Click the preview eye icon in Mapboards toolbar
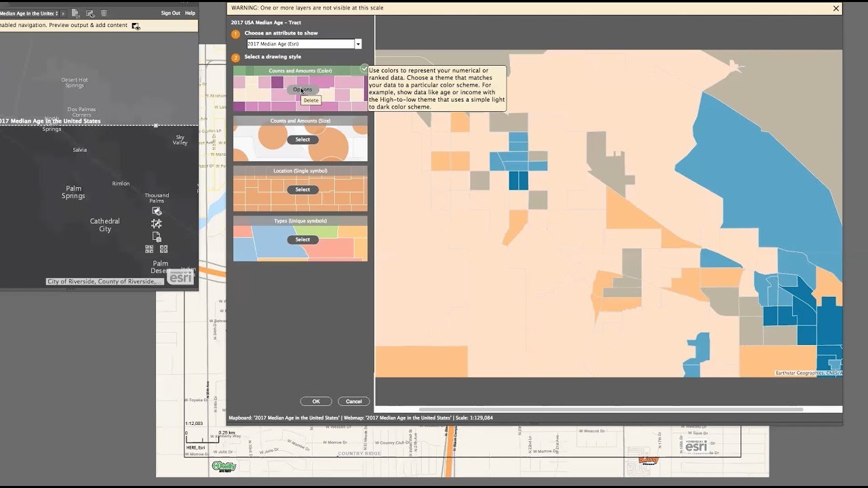This screenshot has width=868, height=488. (x=90, y=13)
